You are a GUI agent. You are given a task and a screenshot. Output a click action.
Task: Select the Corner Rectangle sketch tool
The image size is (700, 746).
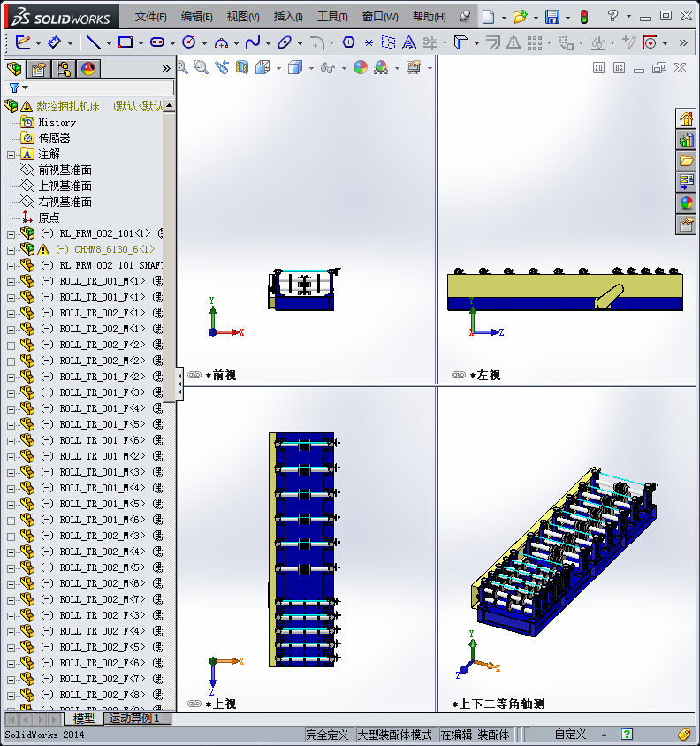[126, 42]
